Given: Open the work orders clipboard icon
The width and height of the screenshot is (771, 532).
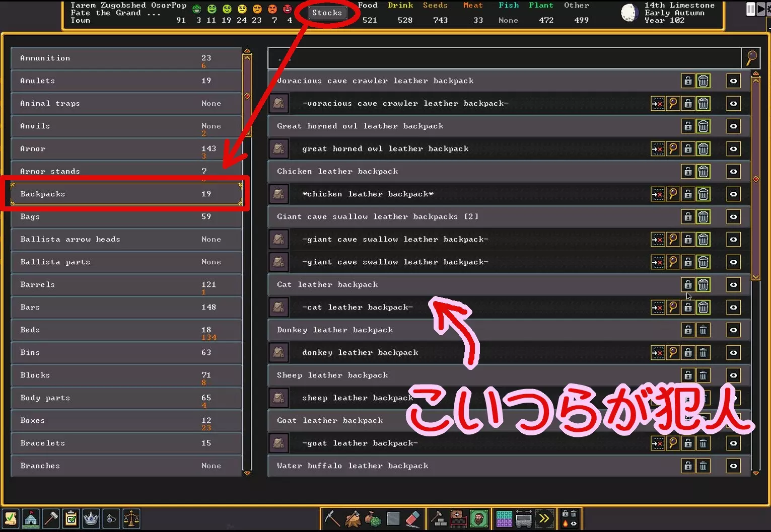Looking at the screenshot, I should click(x=71, y=518).
